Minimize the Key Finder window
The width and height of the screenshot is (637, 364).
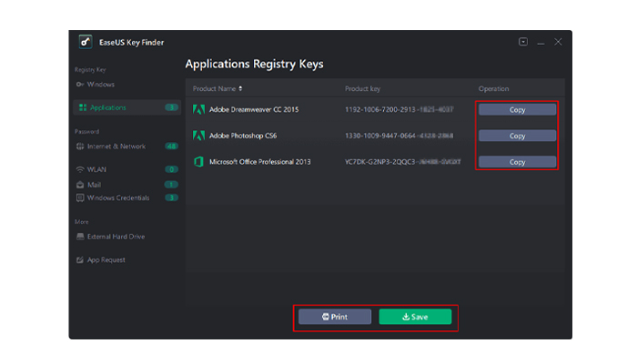(541, 42)
